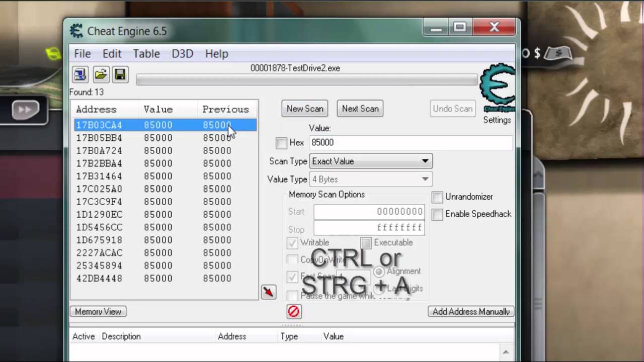The width and height of the screenshot is (644, 362).
Task: Open Memory View
Action: point(98,312)
